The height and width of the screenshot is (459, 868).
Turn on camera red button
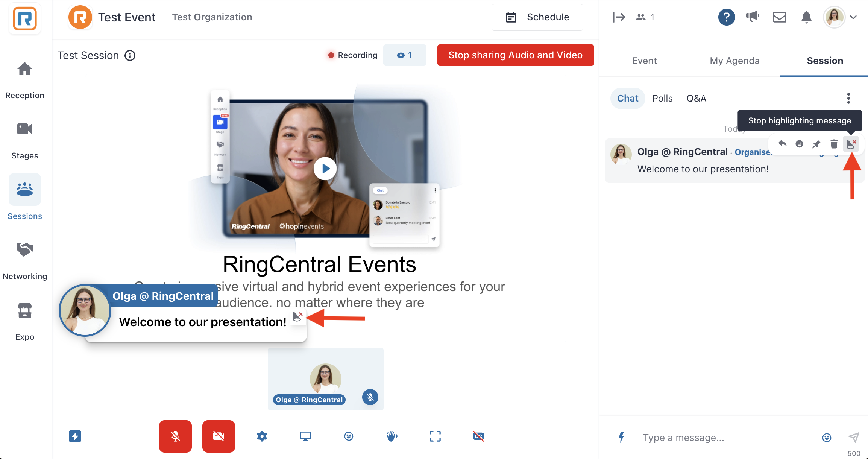click(x=219, y=436)
